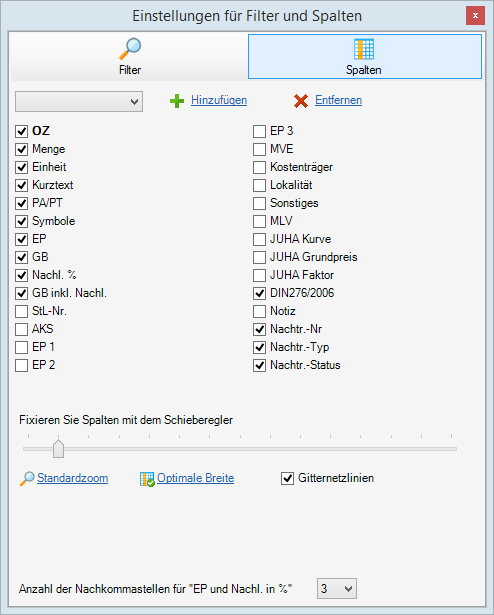Viewport: 494px width, 615px height.
Task: Uncheck the Nachl. % checkbox
Action: (22, 275)
